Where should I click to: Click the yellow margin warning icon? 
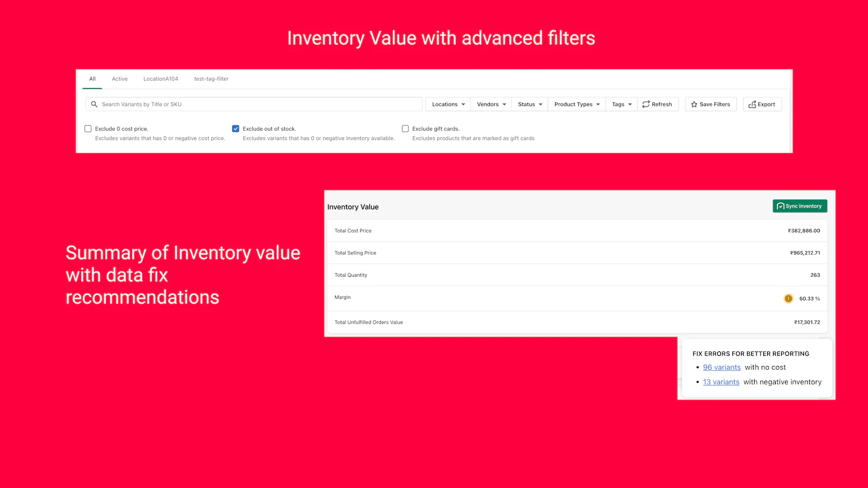(x=788, y=298)
